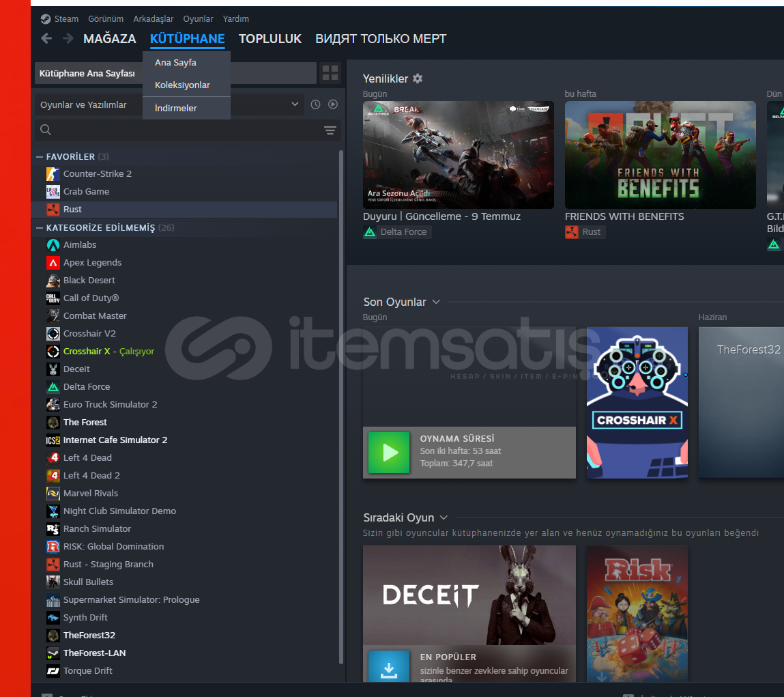
Task: Expand the Sıradaki Oyun shelf dropdown
Action: click(x=444, y=518)
